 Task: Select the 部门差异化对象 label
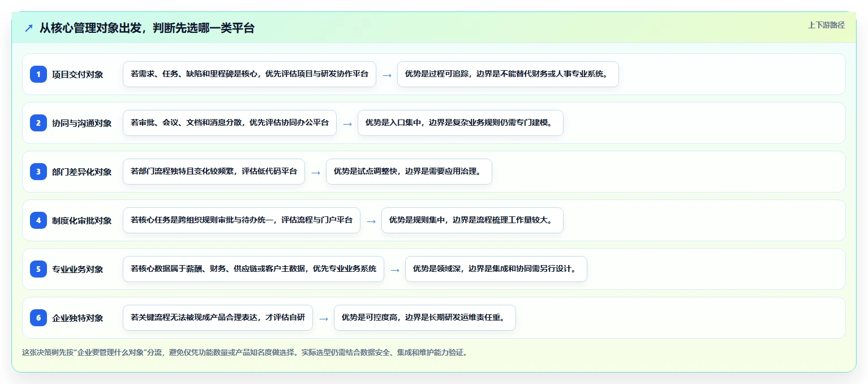point(82,172)
